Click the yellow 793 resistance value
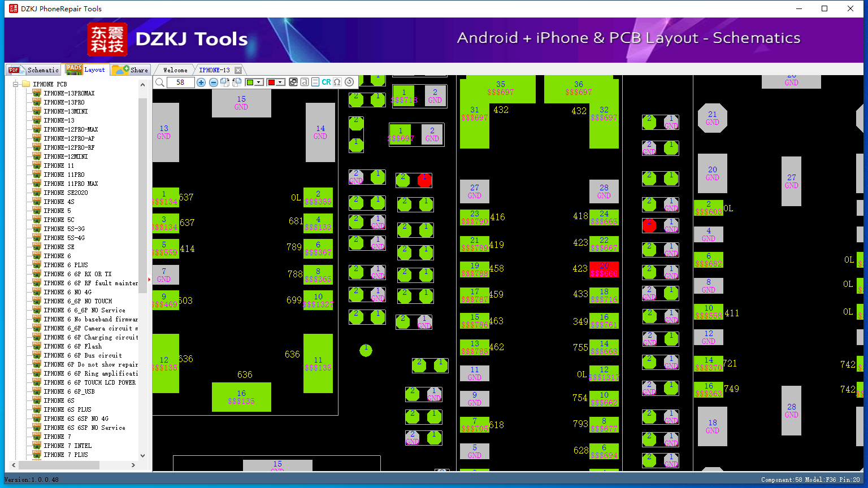Image resolution: width=868 pixels, height=488 pixels. click(x=580, y=423)
